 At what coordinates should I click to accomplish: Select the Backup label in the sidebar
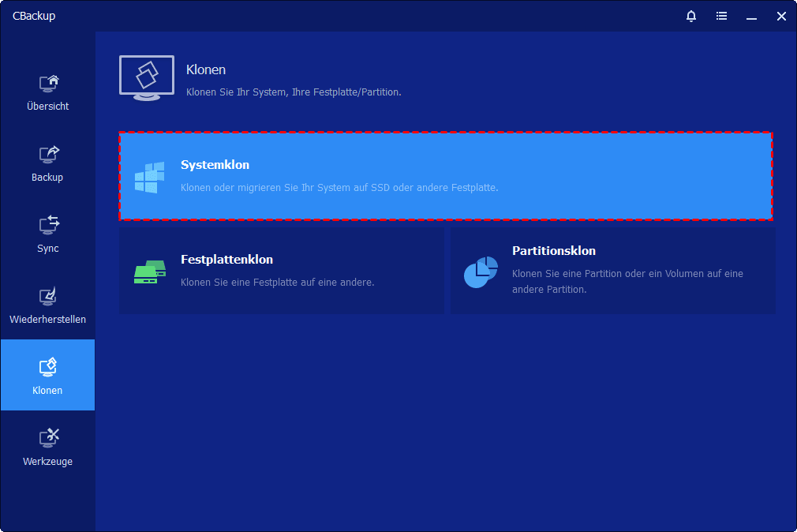tap(47, 178)
